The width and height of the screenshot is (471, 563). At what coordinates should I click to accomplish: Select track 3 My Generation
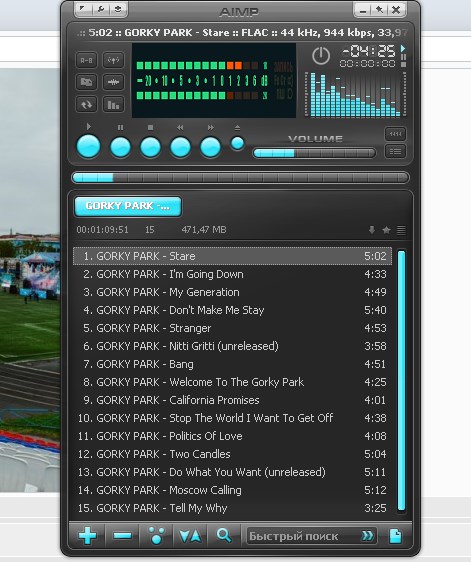[232, 292]
